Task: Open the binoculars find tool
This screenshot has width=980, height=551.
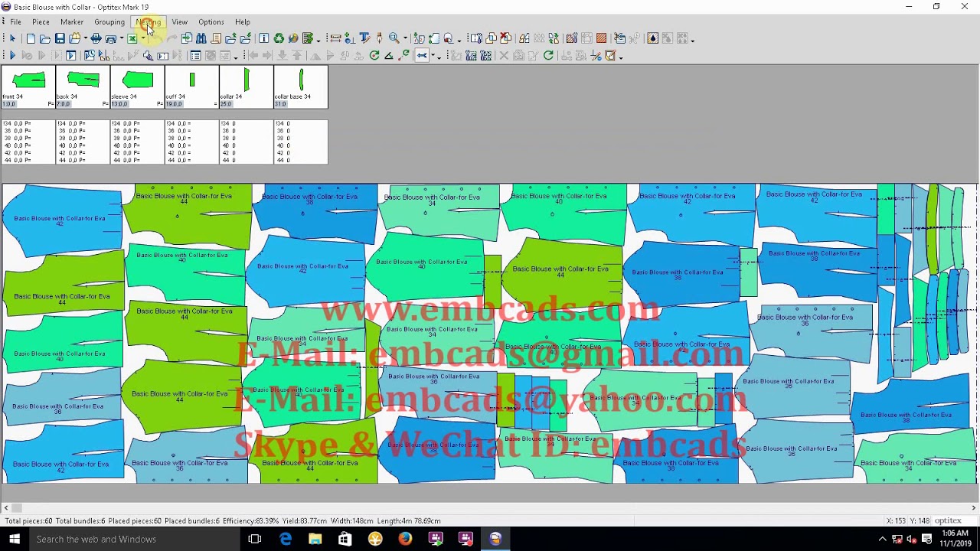Action: click(x=201, y=38)
